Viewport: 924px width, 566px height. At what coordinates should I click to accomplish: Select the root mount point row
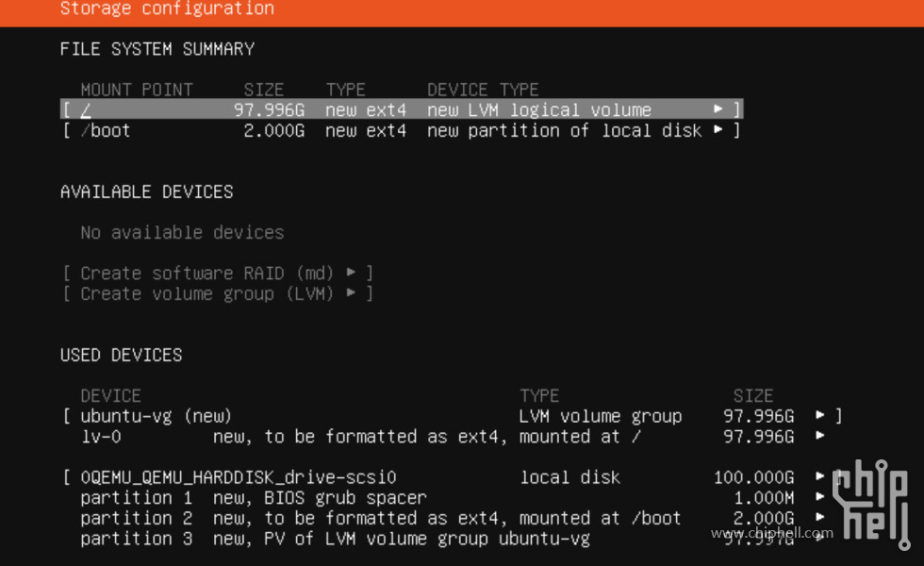click(x=402, y=109)
